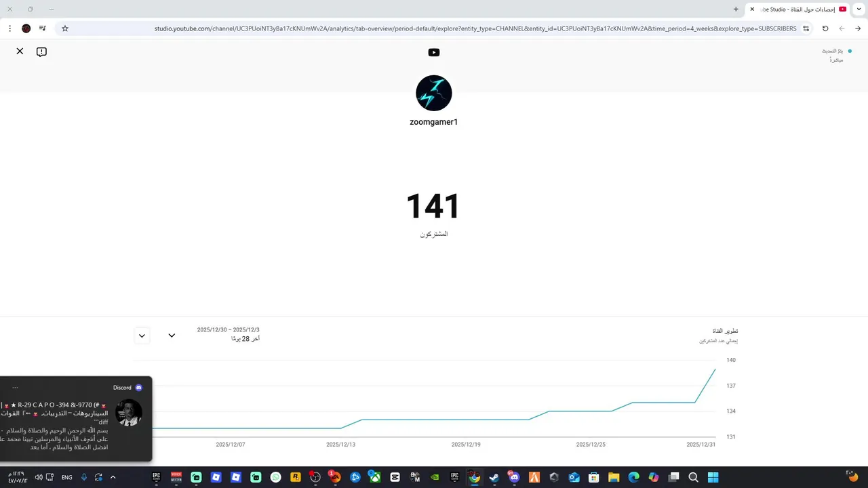Open Task View from taskbar
This screenshot has width=868, height=488.
[673, 477]
